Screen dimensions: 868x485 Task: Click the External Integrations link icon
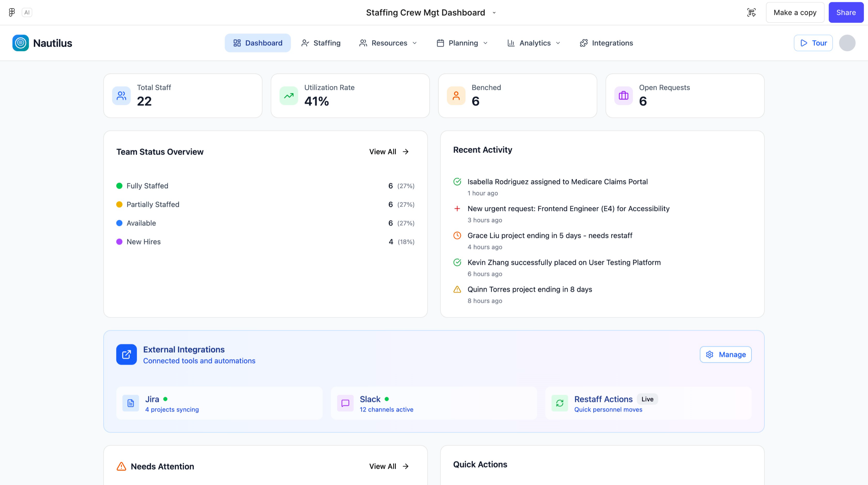[127, 355]
